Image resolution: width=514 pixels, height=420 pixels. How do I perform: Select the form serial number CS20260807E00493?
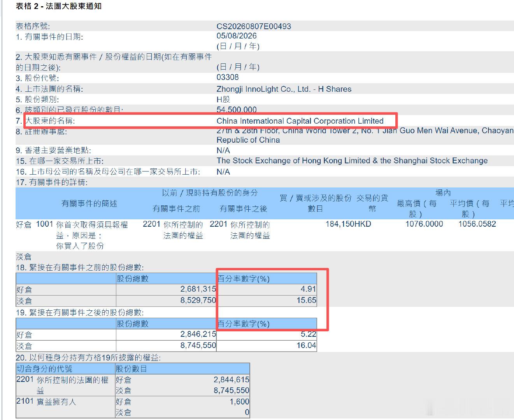click(254, 26)
